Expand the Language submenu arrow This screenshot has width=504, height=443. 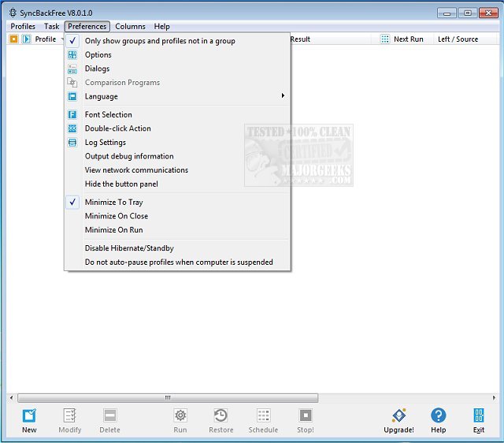(283, 95)
